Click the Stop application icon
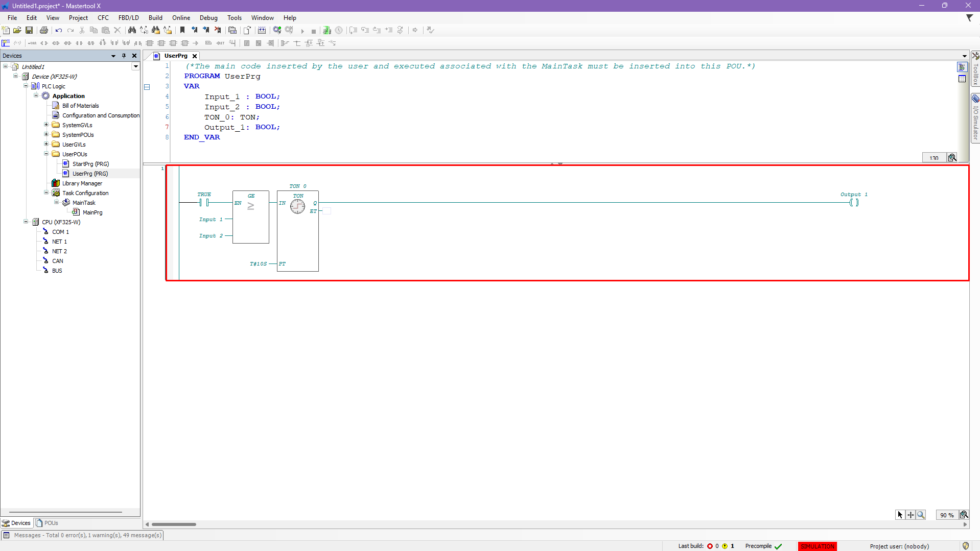This screenshot has height=551, width=980. pyautogui.click(x=314, y=31)
